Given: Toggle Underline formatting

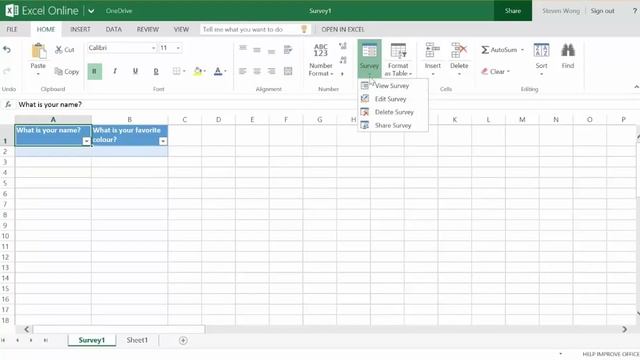Looking at the screenshot, I should [x=135, y=71].
